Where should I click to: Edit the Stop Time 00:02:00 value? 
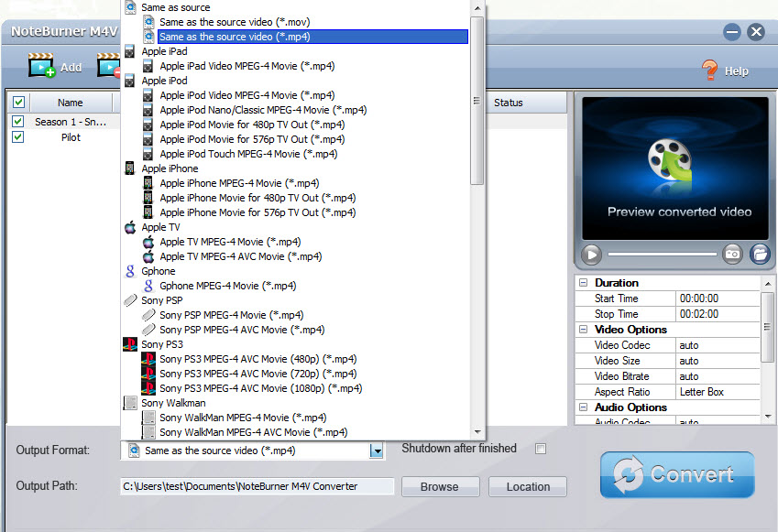coord(718,314)
